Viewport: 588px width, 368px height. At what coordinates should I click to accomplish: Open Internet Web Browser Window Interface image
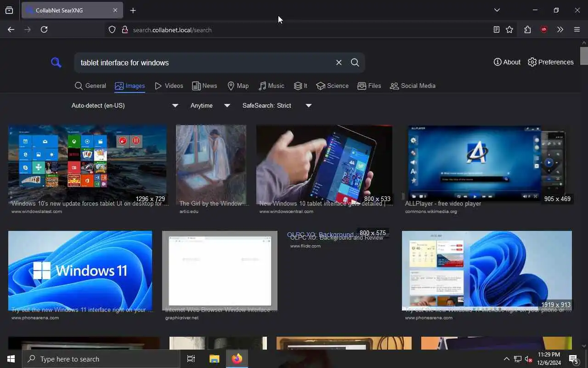(220, 270)
